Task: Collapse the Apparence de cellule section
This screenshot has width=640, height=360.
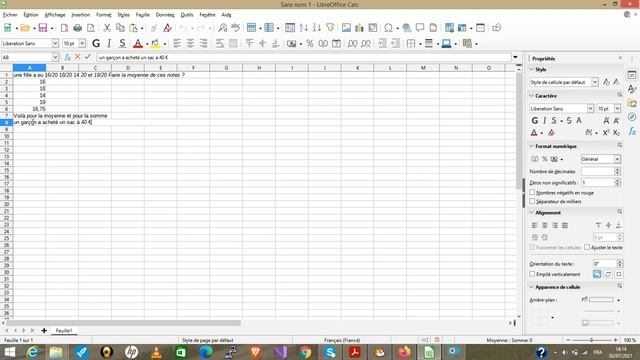Action: pyautogui.click(x=532, y=287)
